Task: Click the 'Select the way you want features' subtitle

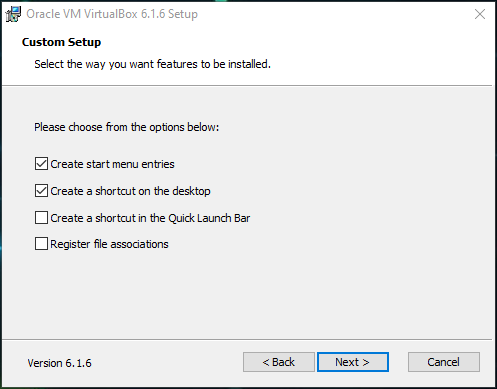Action: coord(152,64)
